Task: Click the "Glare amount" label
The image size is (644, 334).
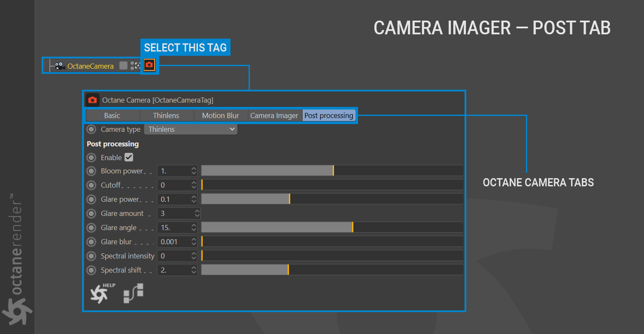Action: point(122,213)
